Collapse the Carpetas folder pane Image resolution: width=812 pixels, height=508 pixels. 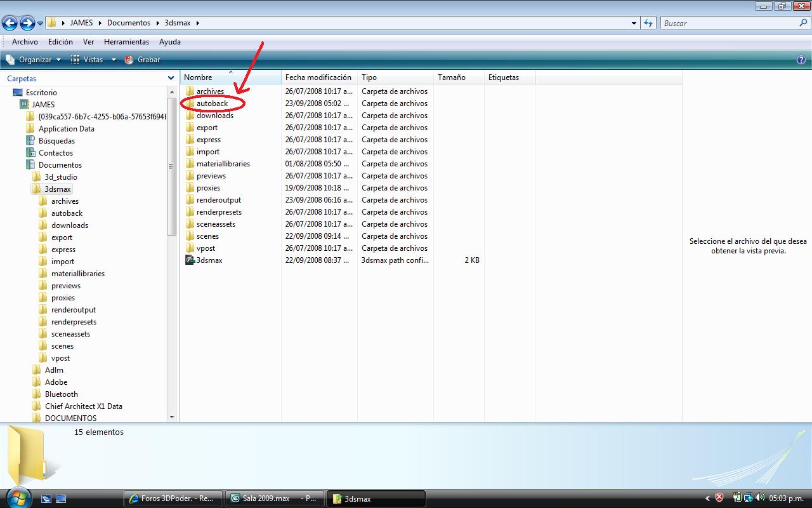pos(171,78)
